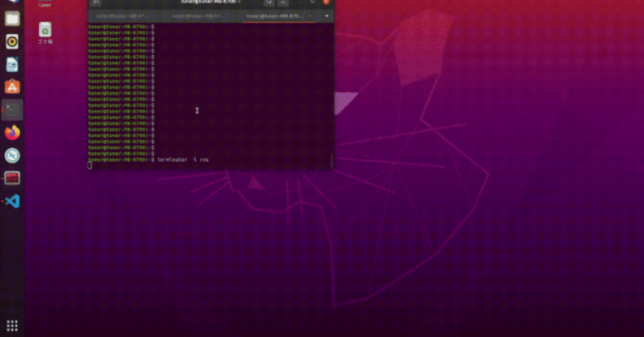The width and height of the screenshot is (644, 337).
Task: Toggle search in the terminal header bar
Action: (x=268, y=3)
